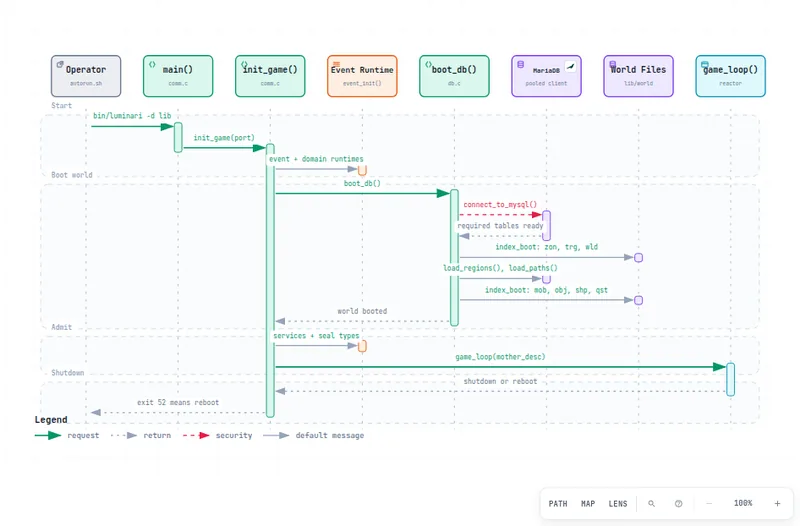Viewport: 800px width, 526px height.
Task: Click the 'Admit' phase label
Action: coord(62,327)
